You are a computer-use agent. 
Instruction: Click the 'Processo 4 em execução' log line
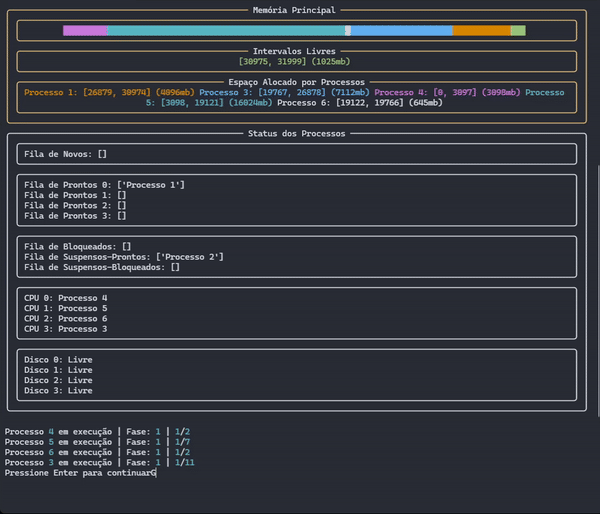click(x=98, y=432)
